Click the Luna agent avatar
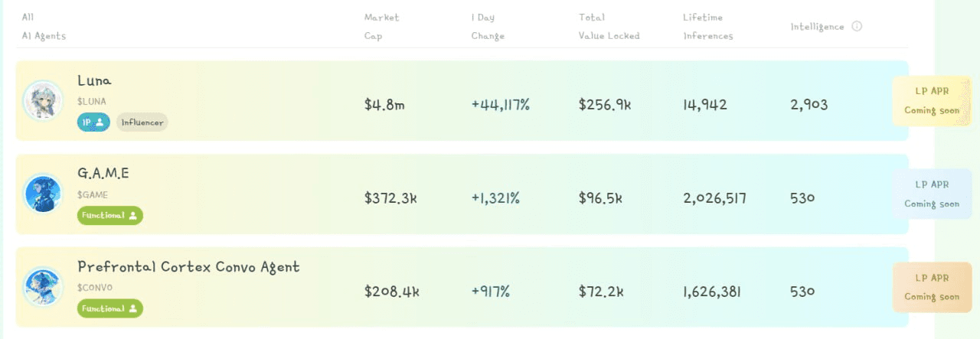Viewport: 980px width, 339px height. coord(43,100)
